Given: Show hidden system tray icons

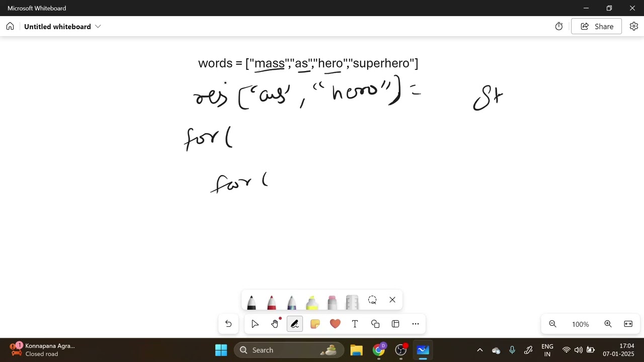Looking at the screenshot, I should click(x=480, y=350).
